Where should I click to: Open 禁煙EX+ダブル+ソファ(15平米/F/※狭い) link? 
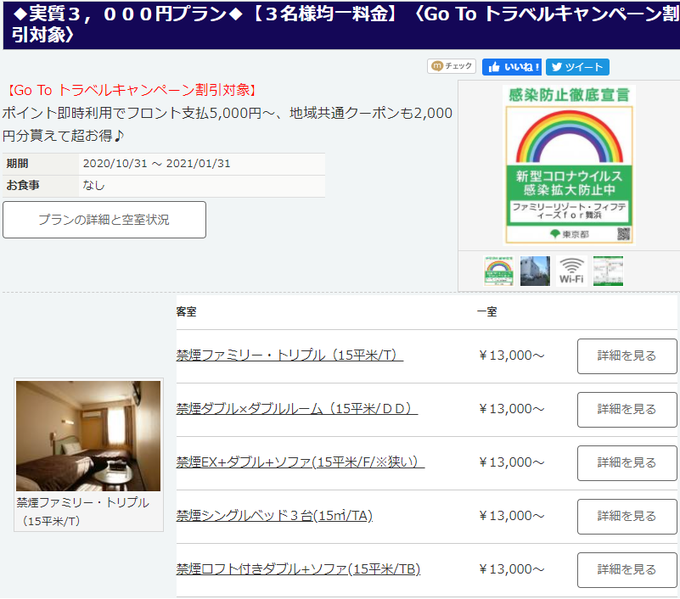click(301, 462)
